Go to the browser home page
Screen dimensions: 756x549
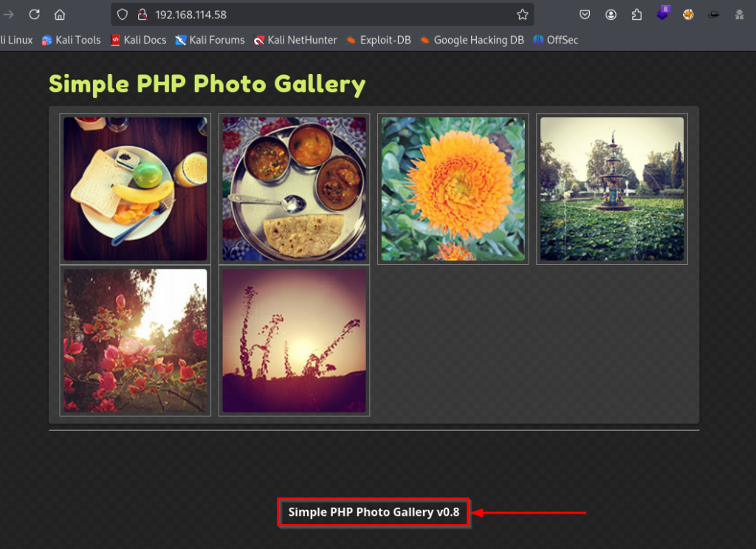(60, 15)
